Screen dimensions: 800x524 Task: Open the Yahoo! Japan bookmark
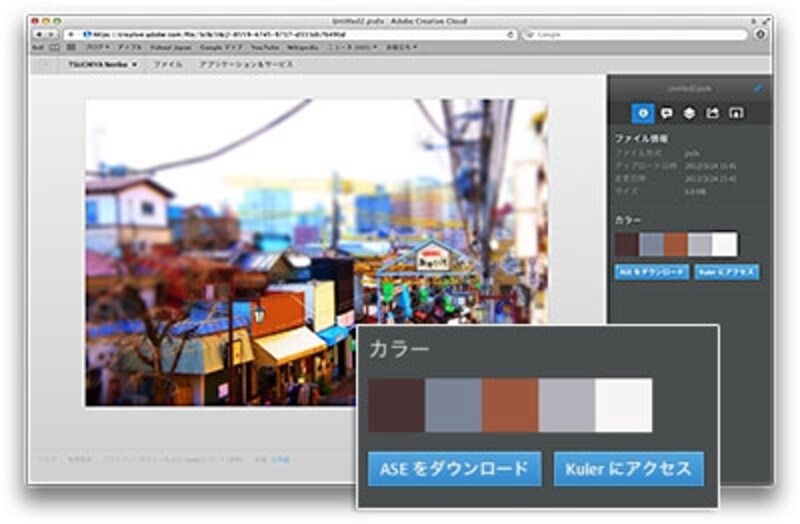click(171, 47)
